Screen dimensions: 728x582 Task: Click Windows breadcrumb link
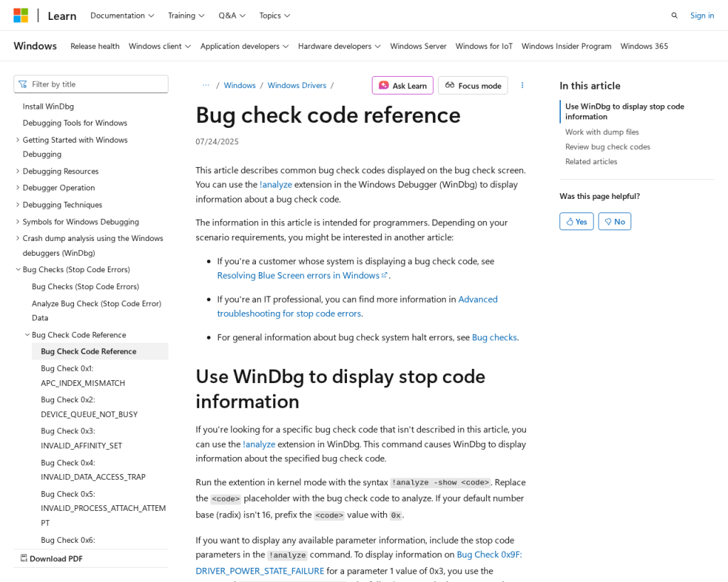click(240, 85)
